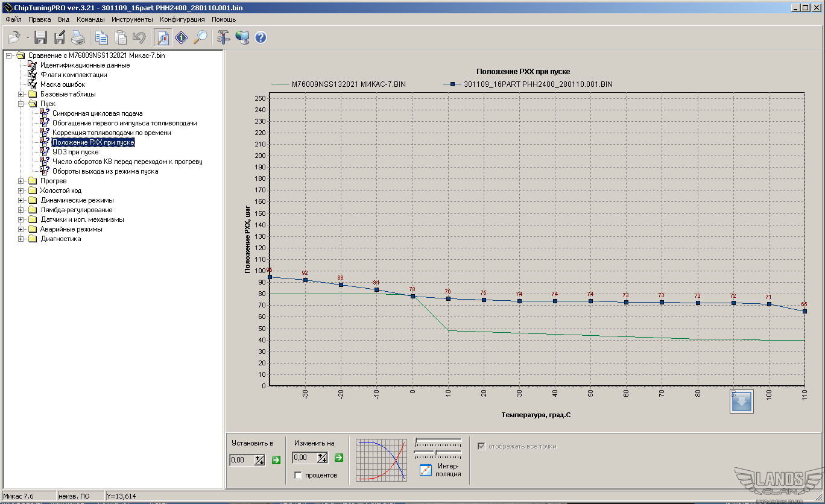Expand the 'Холостой ход' tree folder

coord(21,191)
